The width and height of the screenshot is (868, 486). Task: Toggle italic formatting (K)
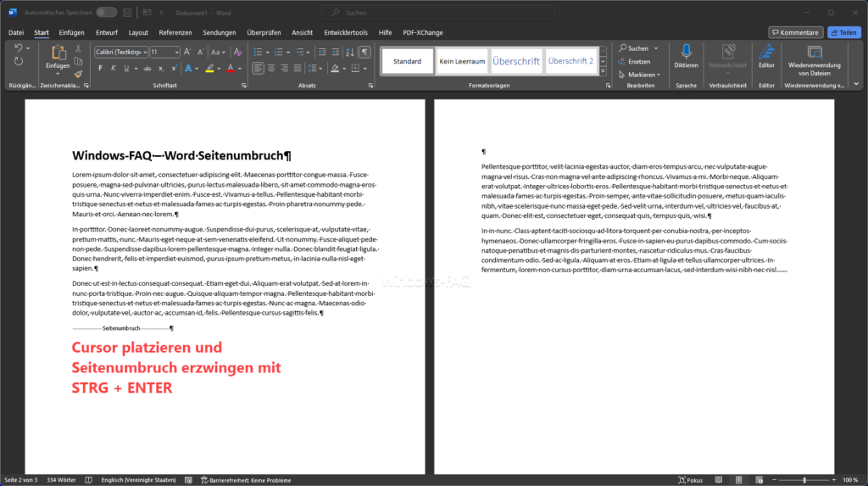[114, 69]
